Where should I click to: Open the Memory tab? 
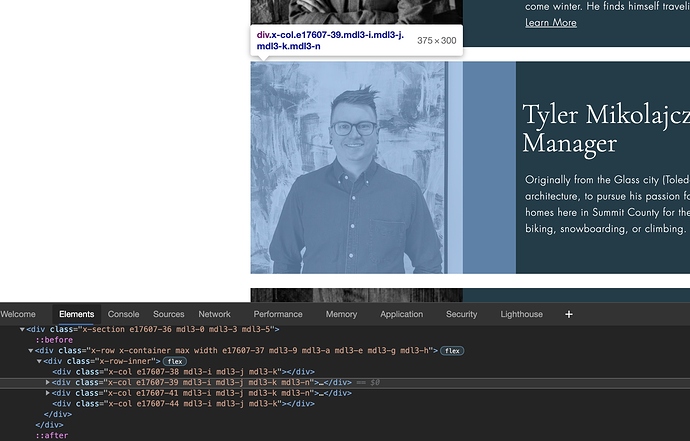341,314
